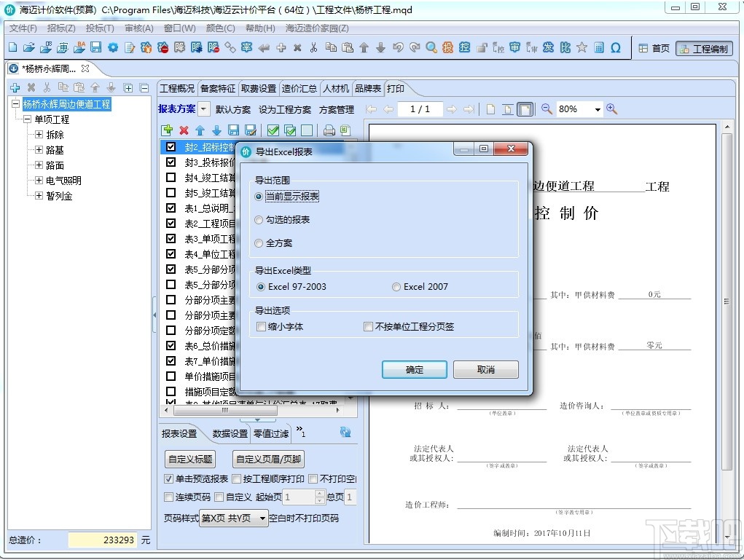Image resolution: width=744 pixels, height=560 pixels.
Task: Click the printer icon above report list
Action: point(329,130)
